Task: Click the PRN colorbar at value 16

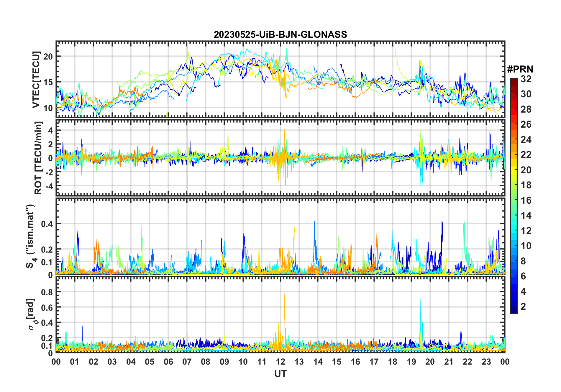Action: [514, 200]
